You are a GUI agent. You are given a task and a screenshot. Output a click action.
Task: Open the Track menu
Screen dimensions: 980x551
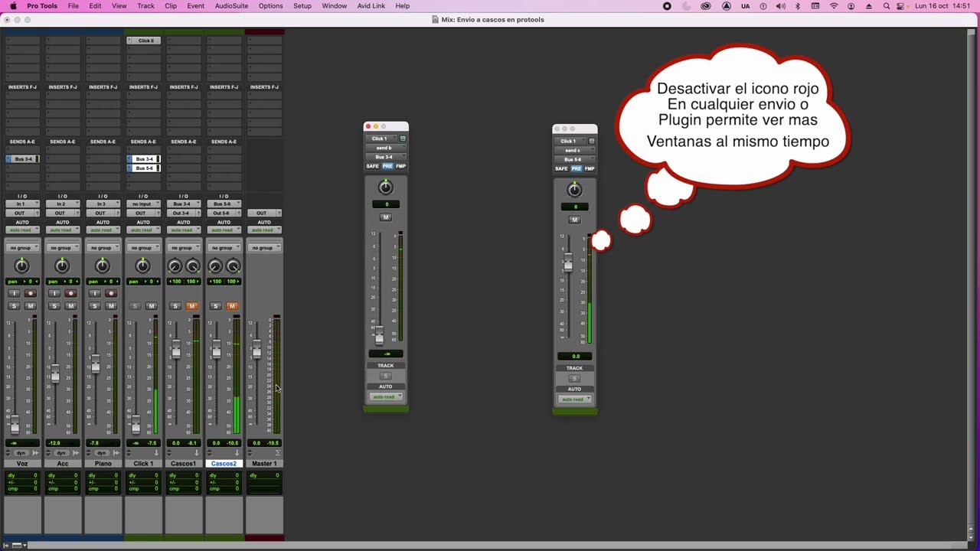(145, 6)
